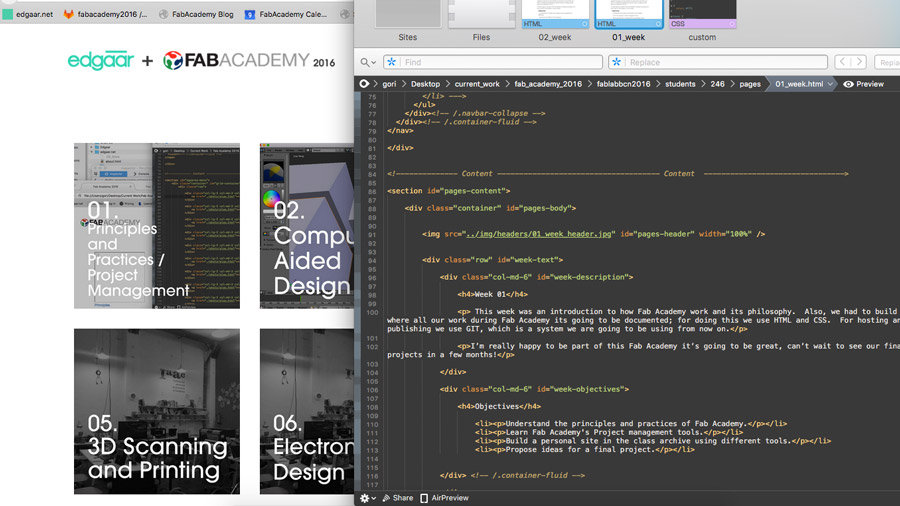Click the AirPreview button
Image resolution: width=900 pixels, height=506 pixels.
(x=444, y=498)
